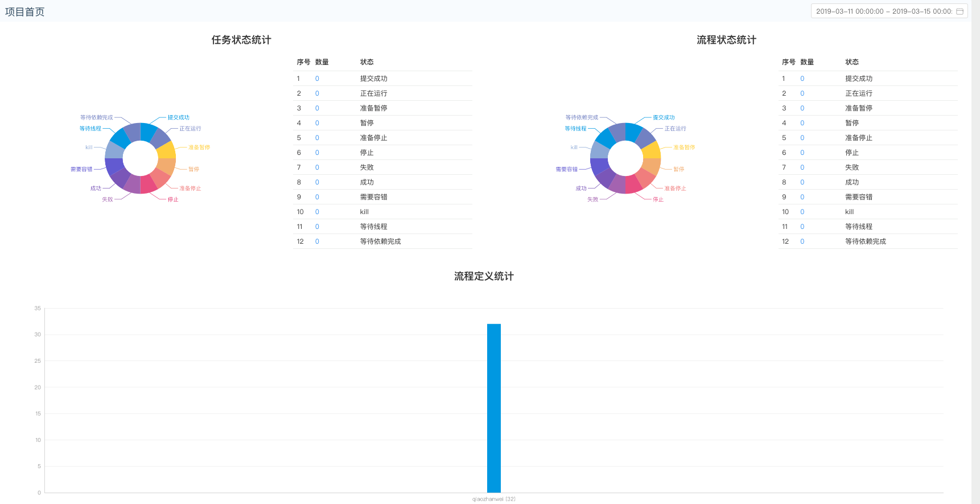Click count link for 提交成功 in task status table
Viewport: 980px width, 504px height.
point(317,79)
